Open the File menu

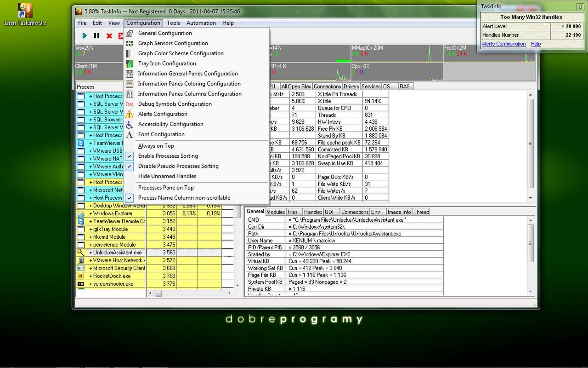(82, 23)
